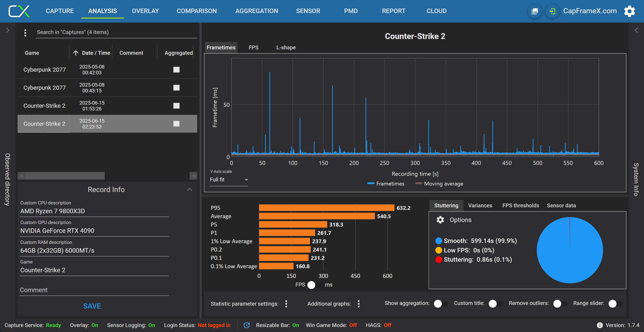Open the settings gear icon
The image size is (644, 332).
[630, 11]
